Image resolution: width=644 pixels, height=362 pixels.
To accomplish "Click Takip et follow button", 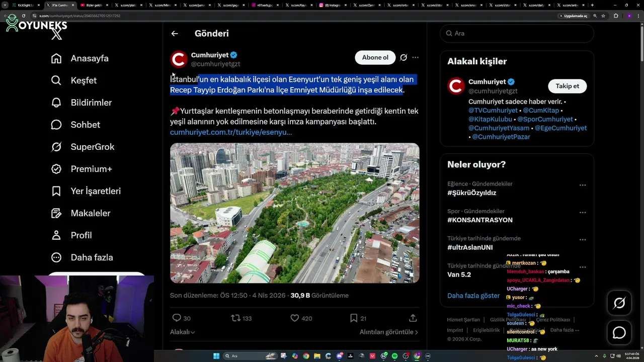I will coord(567,86).
